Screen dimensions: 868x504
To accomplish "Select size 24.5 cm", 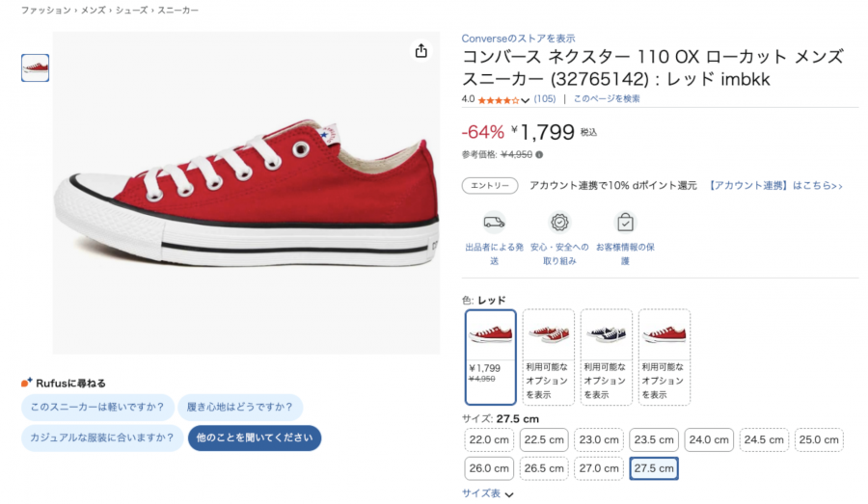I will pos(764,439).
